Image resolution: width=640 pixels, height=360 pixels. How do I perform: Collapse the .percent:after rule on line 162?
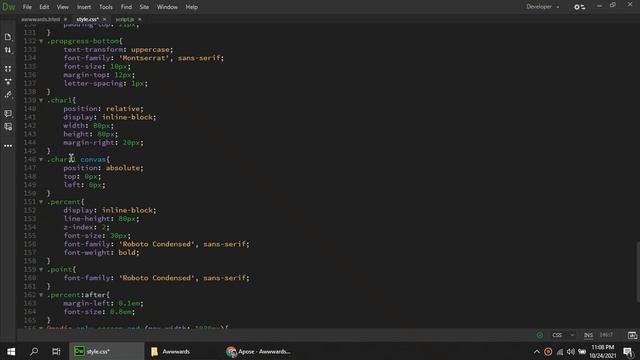(41, 295)
